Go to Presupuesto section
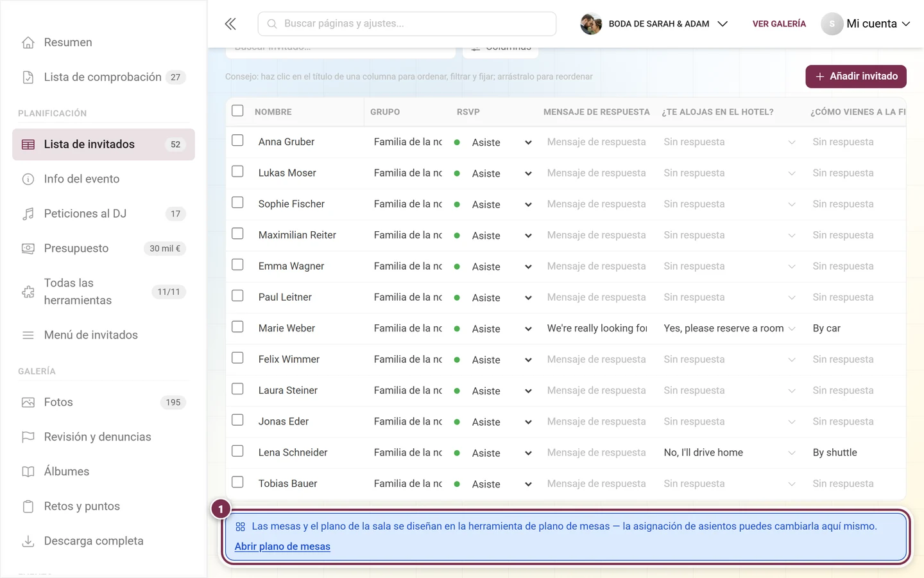924x578 pixels. 103,249
